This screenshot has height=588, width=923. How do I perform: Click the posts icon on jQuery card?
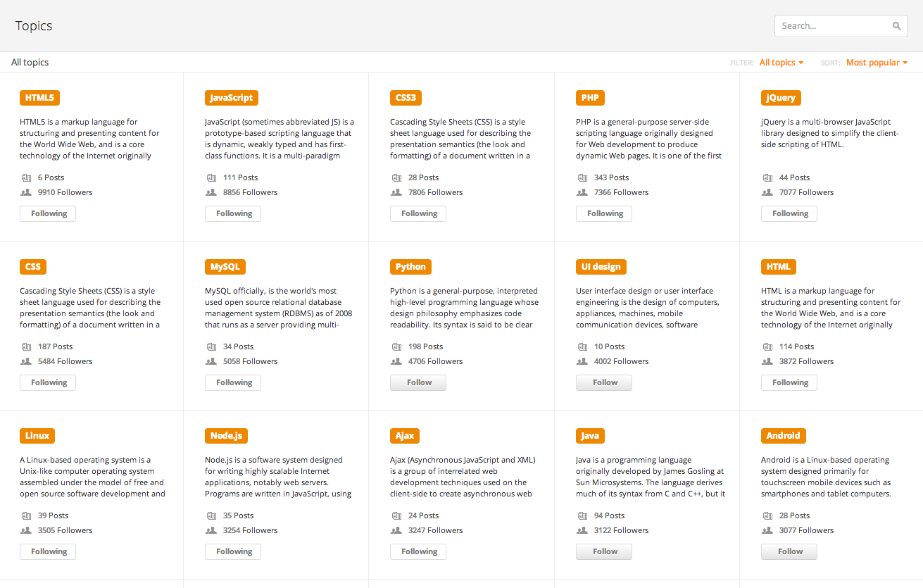[767, 177]
